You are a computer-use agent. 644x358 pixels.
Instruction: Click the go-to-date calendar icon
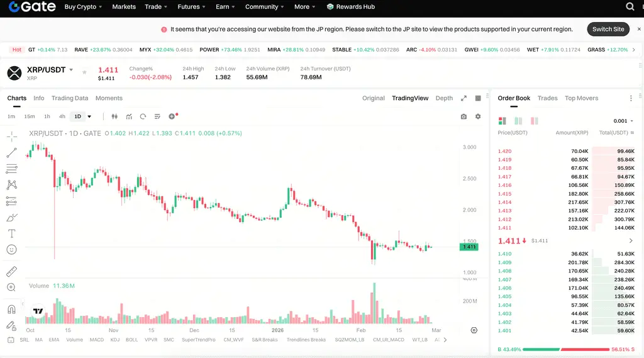click(11, 340)
